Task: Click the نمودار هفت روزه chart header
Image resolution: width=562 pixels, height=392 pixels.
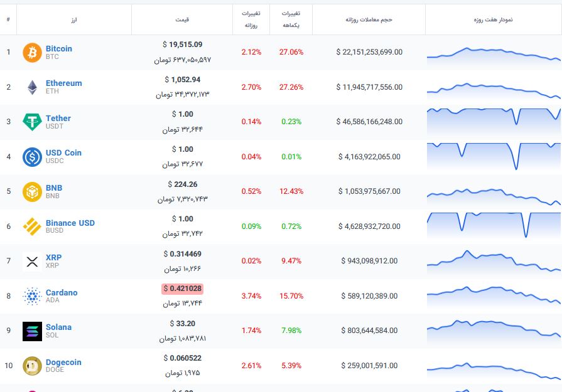Action: pyautogui.click(x=493, y=19)
